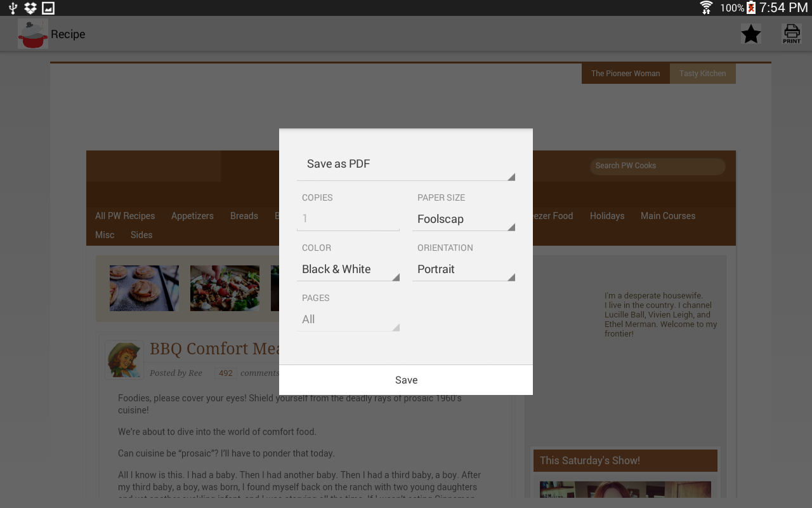Tap the This Saturday's Show! header
The image size is (812, 508).
[625, 461]
